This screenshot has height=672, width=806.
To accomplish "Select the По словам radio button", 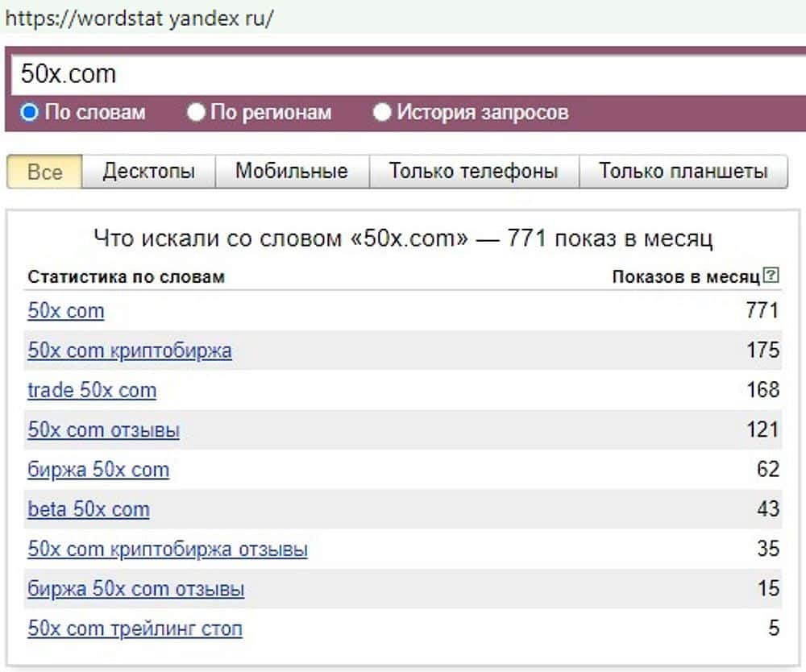I will pyautogui.click(x=30, y=112).
